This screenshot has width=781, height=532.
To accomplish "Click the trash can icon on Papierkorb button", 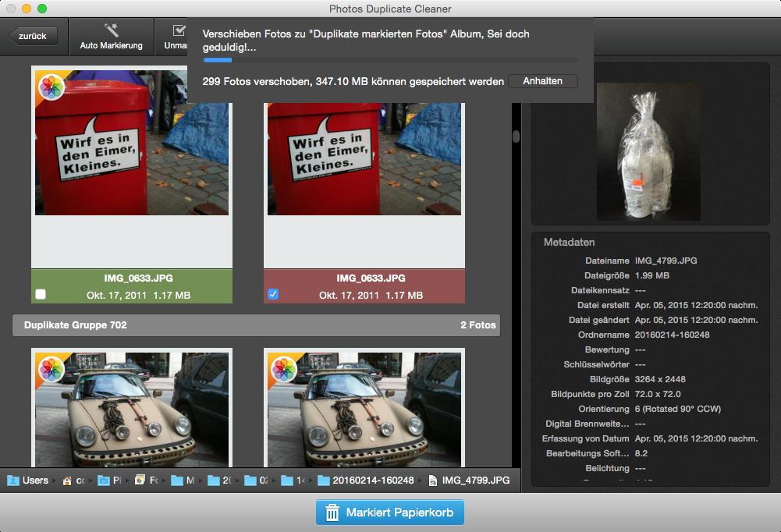I will pos(332,512).
